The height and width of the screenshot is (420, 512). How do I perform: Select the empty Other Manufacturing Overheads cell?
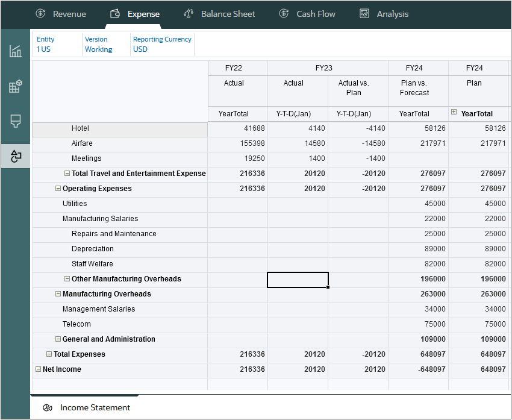click(x=298, y=280)
